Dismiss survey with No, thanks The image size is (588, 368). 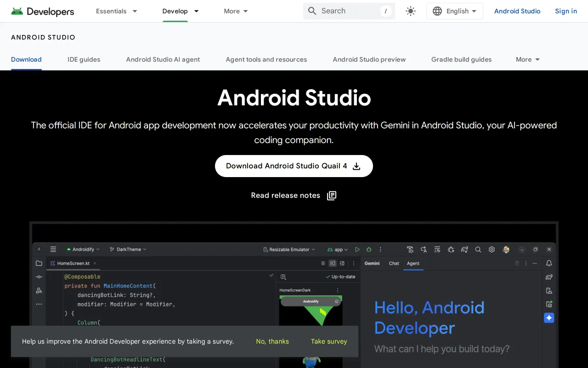click(272, 341)
